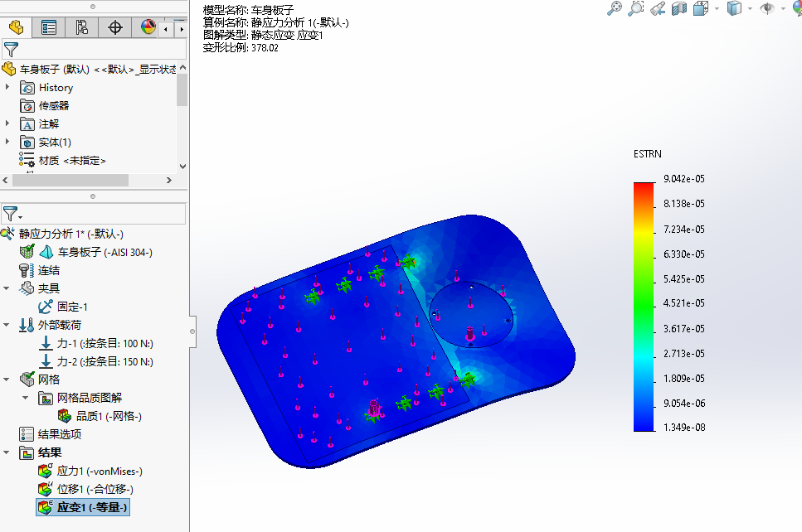Click the Zoom to Area icon

pos(636,8)
